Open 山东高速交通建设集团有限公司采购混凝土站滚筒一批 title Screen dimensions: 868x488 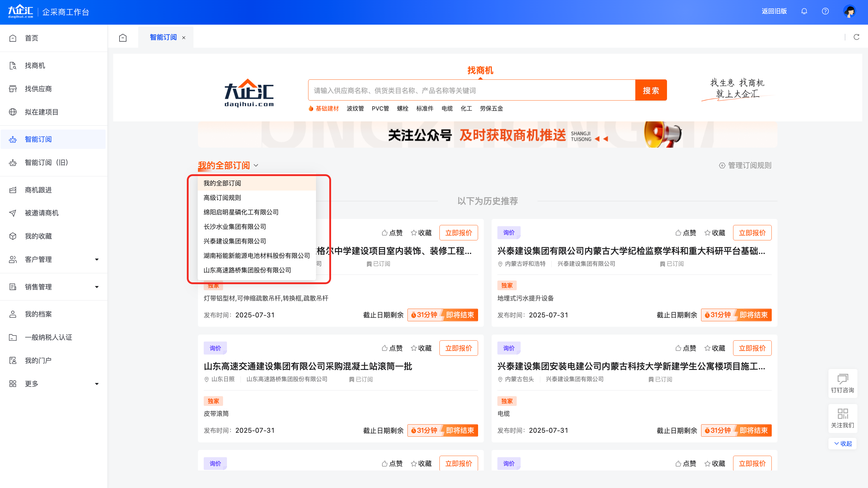(308, 366)
